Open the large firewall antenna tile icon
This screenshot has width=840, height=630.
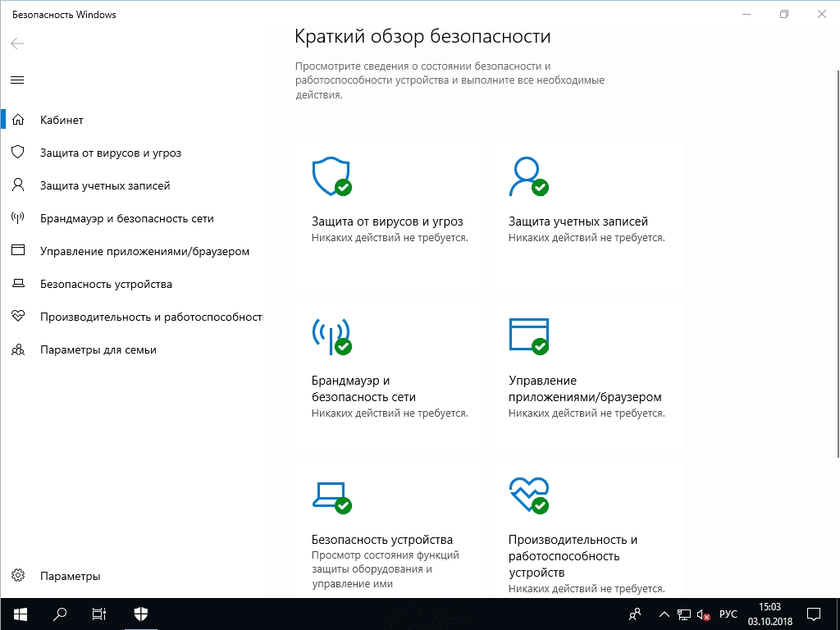click(332, 336)
